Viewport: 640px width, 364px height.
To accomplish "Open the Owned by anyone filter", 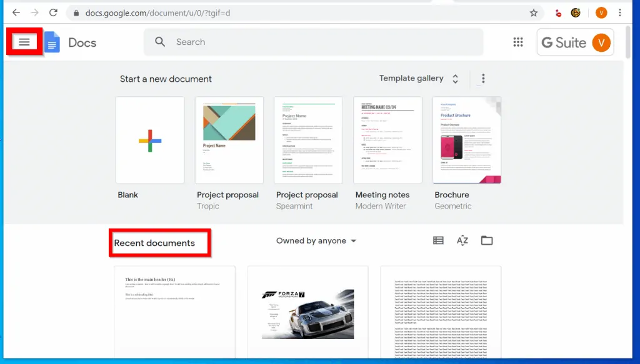I will [316, 240].
